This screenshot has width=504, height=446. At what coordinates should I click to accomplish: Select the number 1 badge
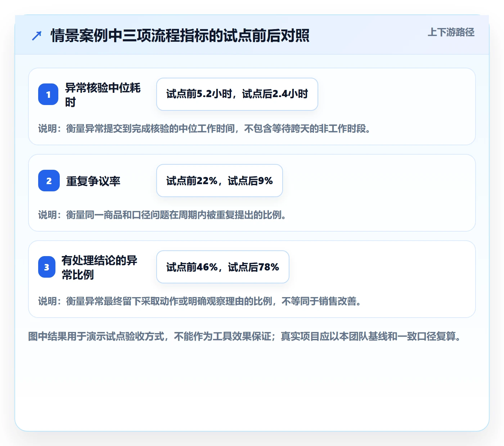(48, 94)
